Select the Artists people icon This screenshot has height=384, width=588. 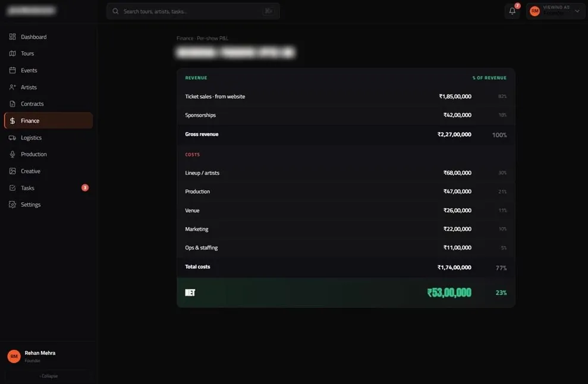point(12,87)
